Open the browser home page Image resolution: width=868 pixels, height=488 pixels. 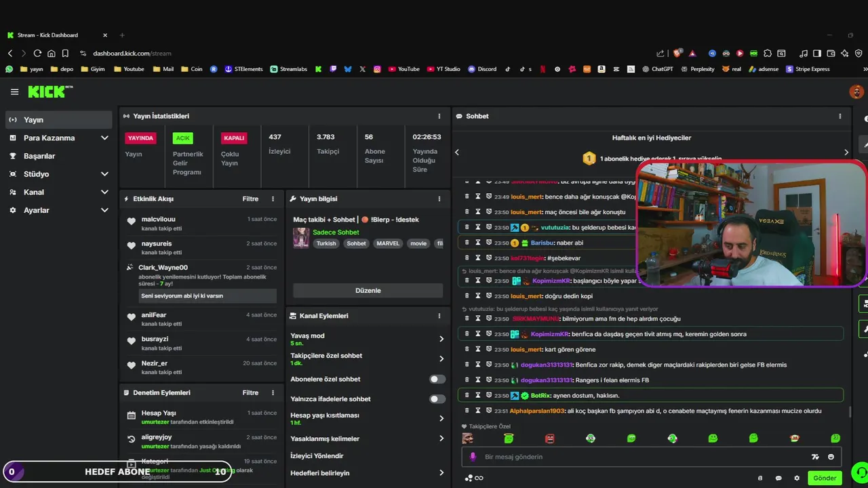(x=52, y=53)
